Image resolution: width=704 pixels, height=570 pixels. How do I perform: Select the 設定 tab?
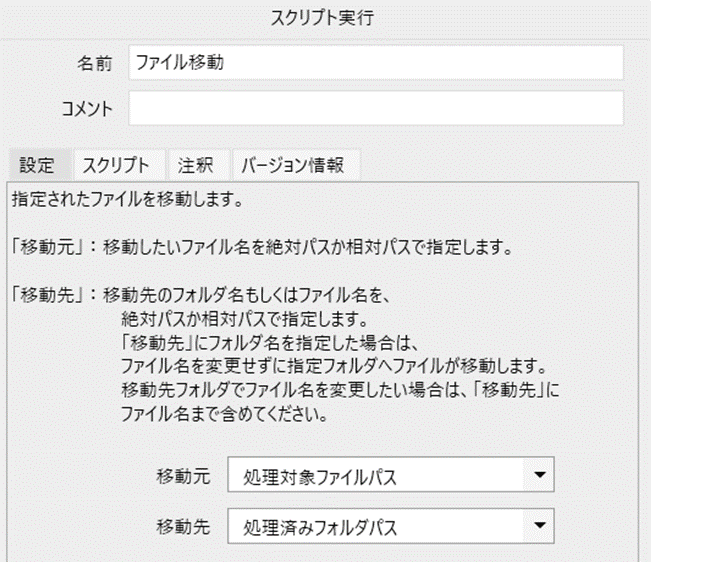(x=37, y=165)
